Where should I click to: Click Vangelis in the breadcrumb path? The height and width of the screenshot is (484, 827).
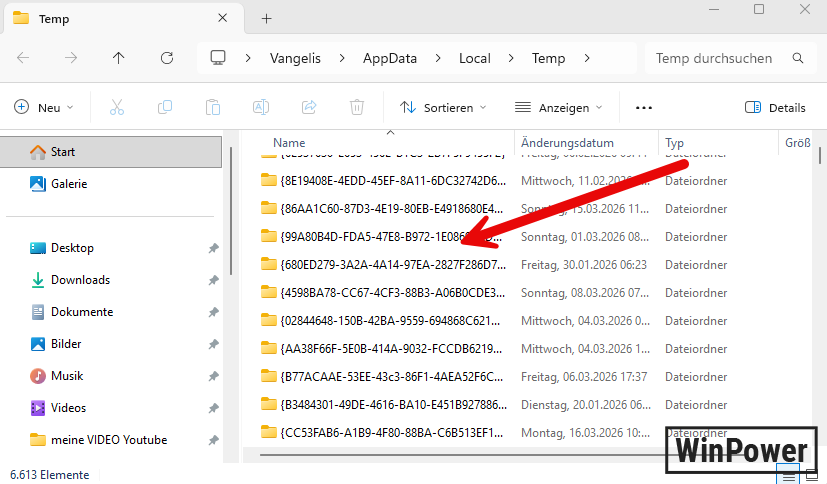coord(295,58)
